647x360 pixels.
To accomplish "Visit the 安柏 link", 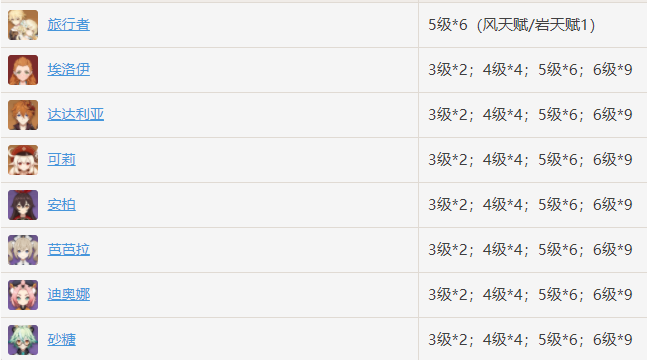I will (x=61, y=204).
